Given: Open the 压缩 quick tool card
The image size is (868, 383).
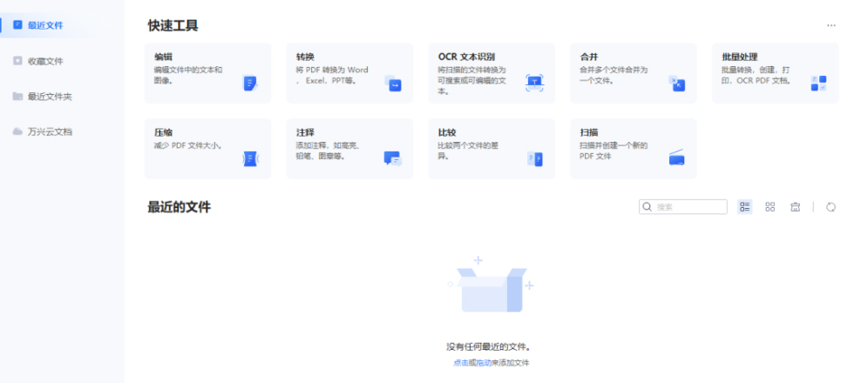Looking at the screenshot, I should pyautogui.click(x=208, y=149).
